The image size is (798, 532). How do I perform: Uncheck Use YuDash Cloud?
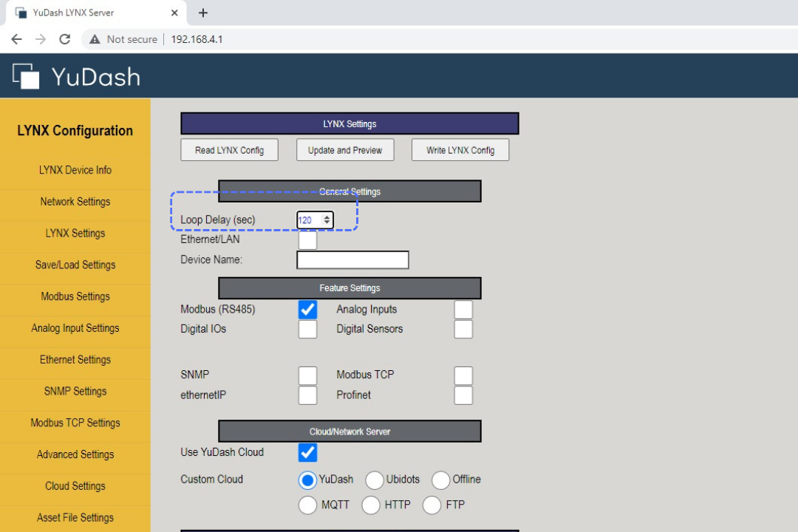(x=307, y=452)
